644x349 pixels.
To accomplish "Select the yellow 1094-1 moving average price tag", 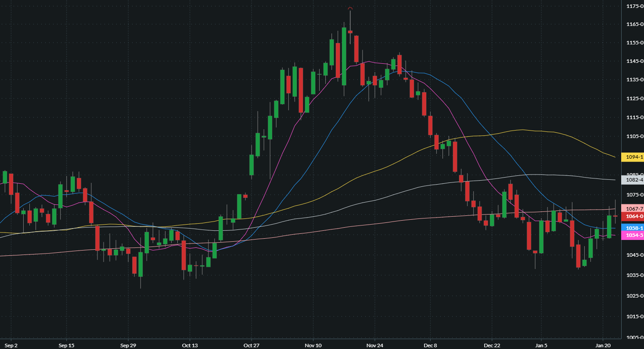I will coord(633,157).
